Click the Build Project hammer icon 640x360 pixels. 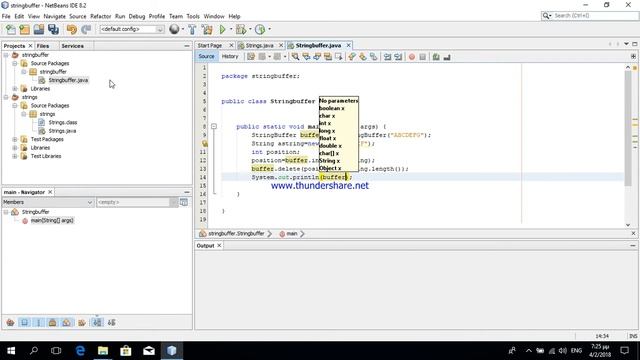point(192,29)
